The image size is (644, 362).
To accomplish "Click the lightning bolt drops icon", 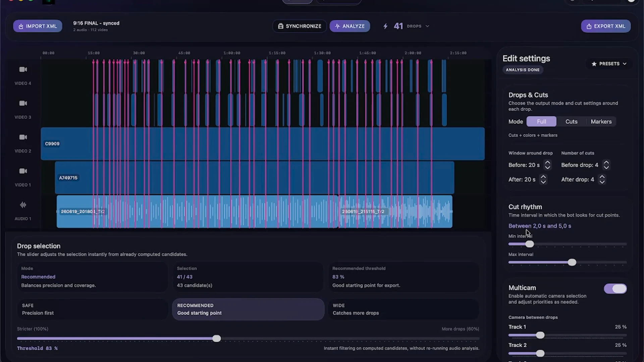I will tap(385, 26).
